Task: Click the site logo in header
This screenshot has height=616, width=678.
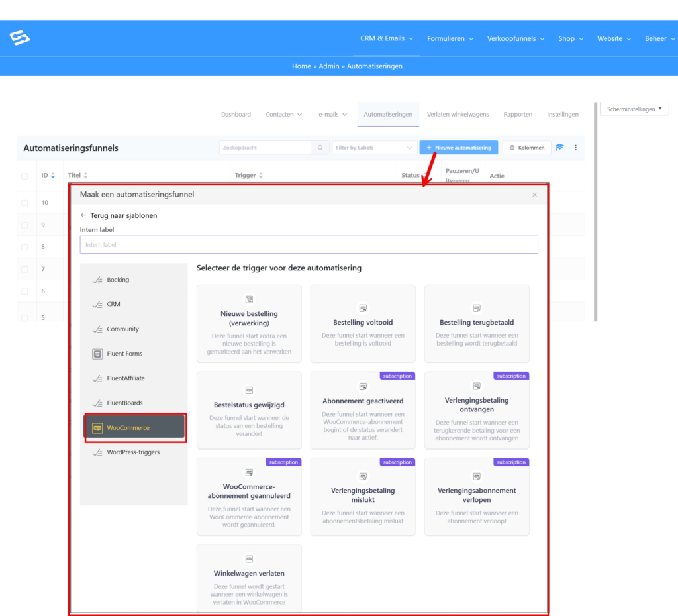Action: 20,38
